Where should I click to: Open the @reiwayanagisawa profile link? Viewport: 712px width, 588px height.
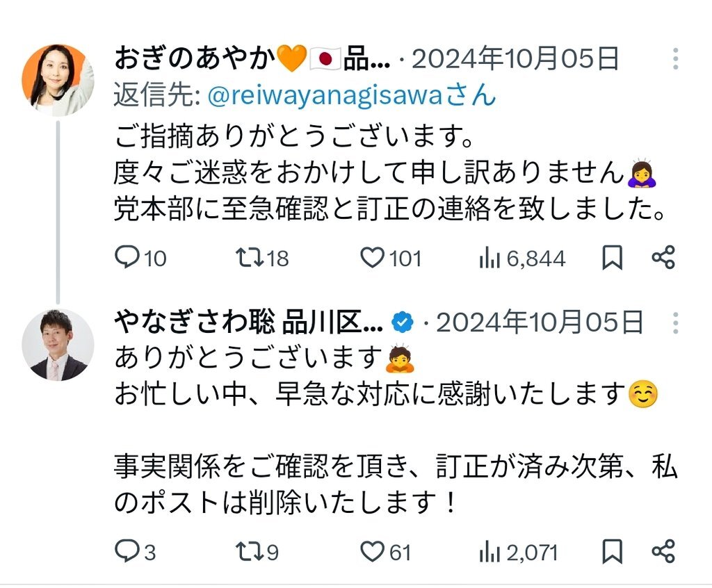pyautogui.click(x=351, y=95)
